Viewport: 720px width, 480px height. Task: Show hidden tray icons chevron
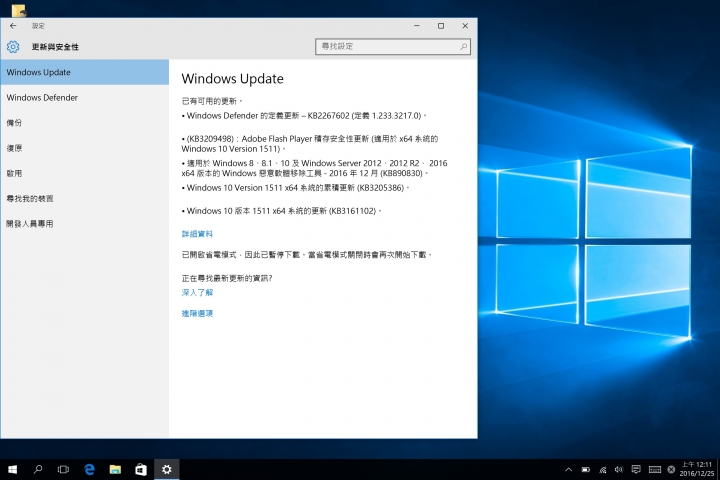[568, 469]
